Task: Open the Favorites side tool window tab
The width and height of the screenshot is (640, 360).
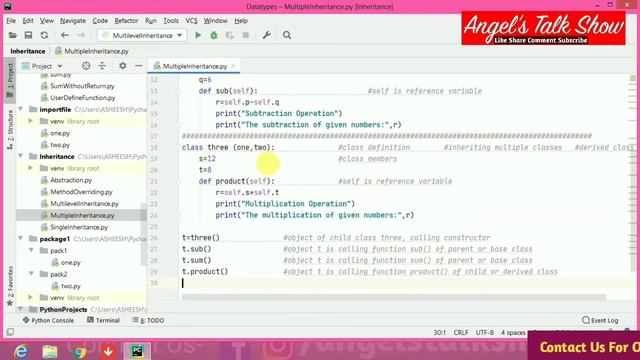Action: 10,286
